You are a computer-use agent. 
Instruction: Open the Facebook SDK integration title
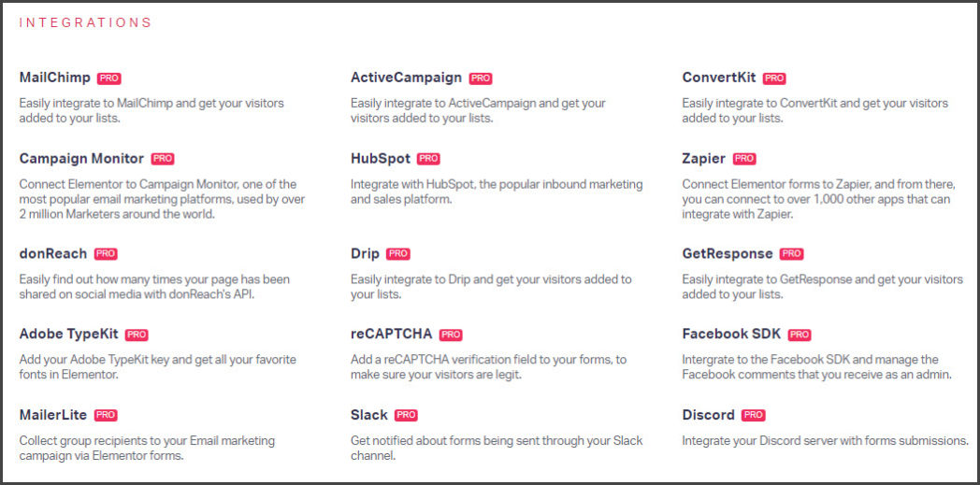731,334
